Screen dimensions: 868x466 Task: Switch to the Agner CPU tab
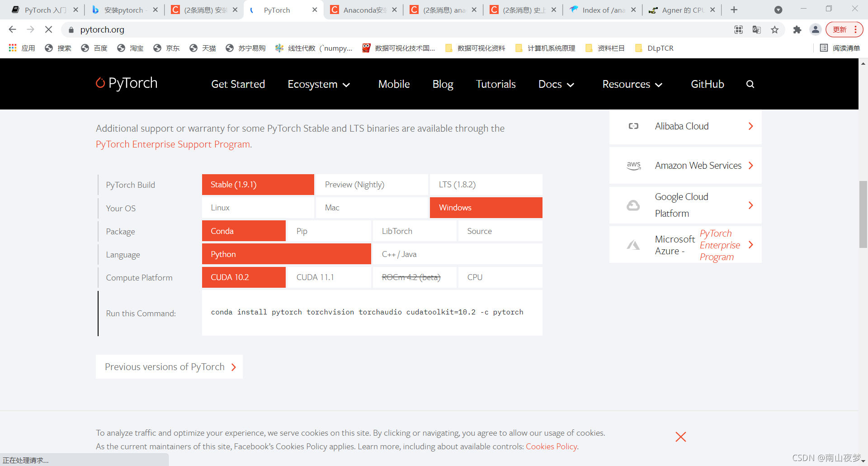click(683, 10)
